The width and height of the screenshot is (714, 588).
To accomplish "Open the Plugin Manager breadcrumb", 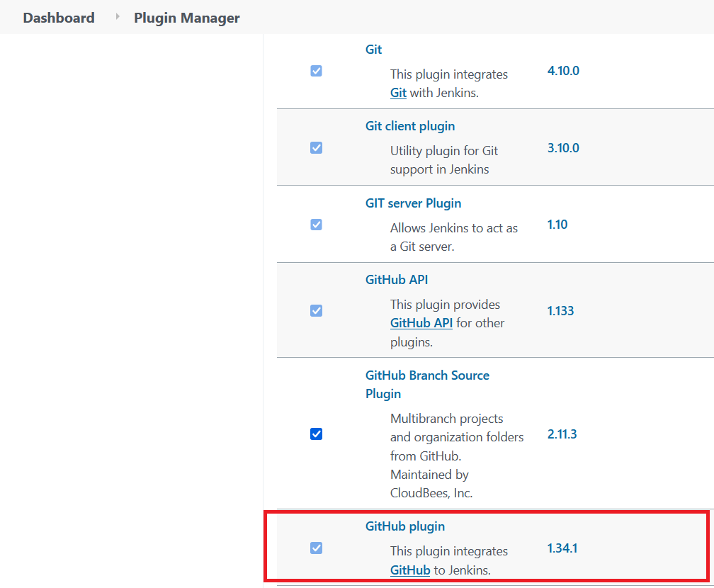I will 187,18.
